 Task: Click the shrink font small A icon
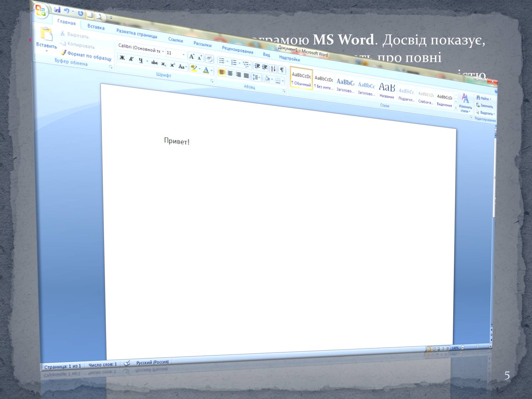point(200,58)
